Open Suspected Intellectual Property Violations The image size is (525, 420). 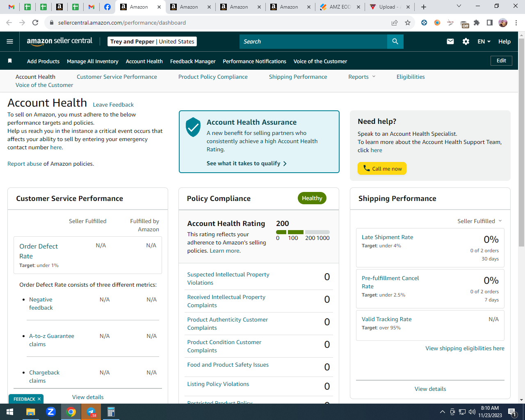tap(228, 278)
